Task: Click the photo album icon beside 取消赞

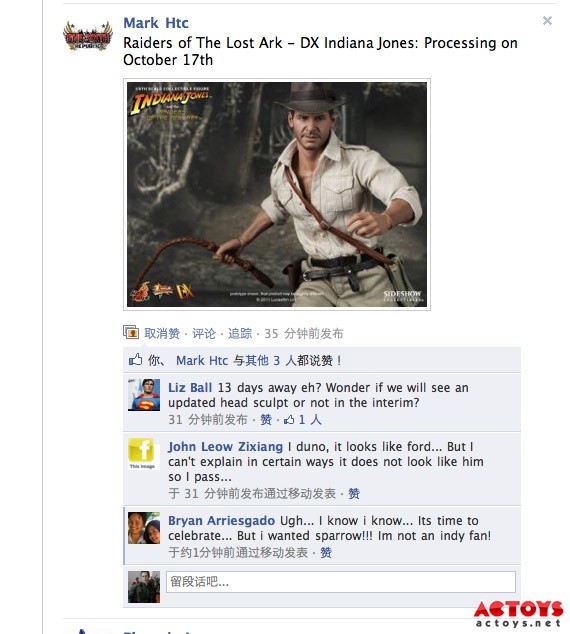Action: [131, 332]
